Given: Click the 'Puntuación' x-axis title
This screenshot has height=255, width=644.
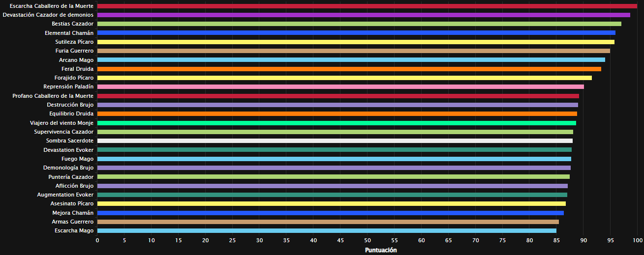Looking at the screenshot, I should (380, 250).
